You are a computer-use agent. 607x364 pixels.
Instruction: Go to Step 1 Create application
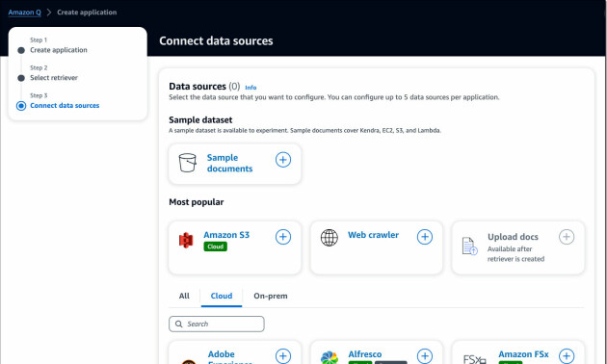click(x=59, y=50)
